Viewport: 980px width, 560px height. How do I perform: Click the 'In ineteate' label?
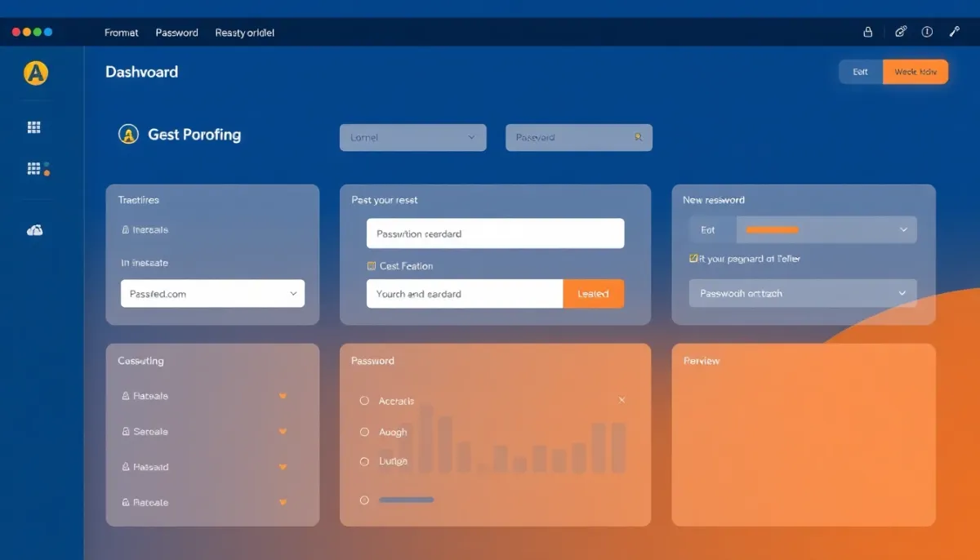tap(145, 263)
